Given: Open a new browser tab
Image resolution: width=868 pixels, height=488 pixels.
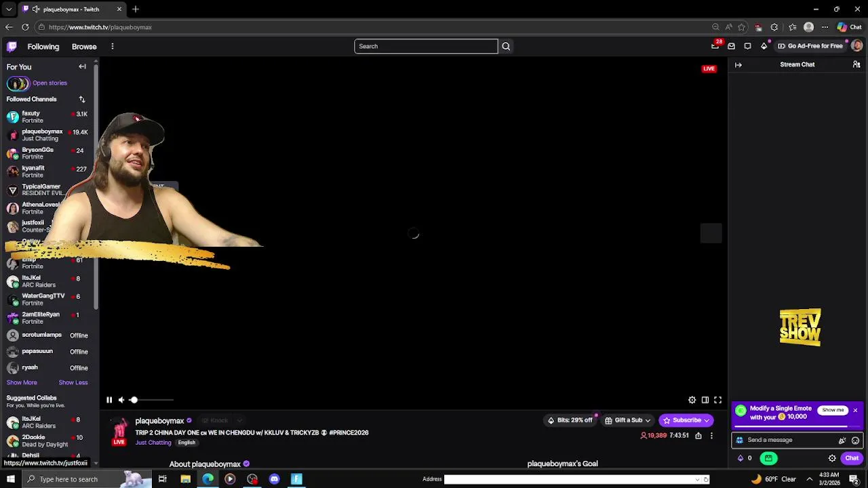Looking at the screenshot, I should click(136, 9).
